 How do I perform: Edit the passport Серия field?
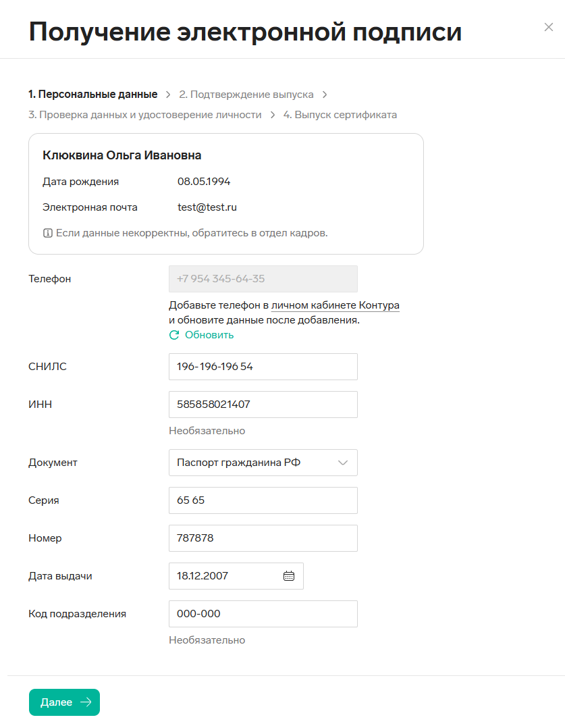263,500
